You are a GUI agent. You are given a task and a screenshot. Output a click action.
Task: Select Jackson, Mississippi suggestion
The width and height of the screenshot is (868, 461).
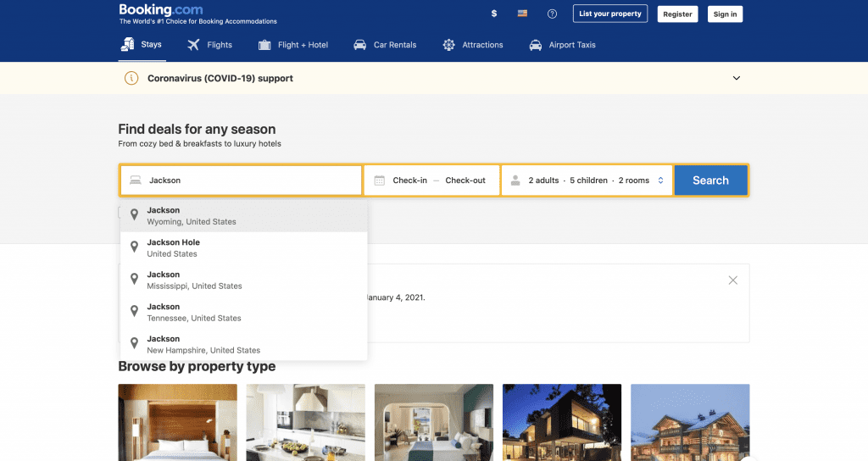coord(243,280)
